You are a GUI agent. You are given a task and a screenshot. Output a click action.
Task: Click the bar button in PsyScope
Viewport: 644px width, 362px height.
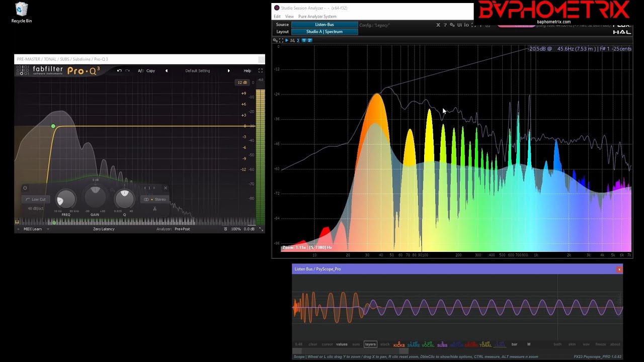click(514, 344)
